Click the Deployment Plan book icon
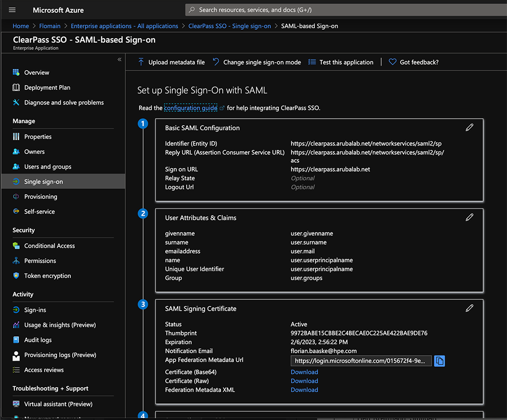 coord(16,88)
